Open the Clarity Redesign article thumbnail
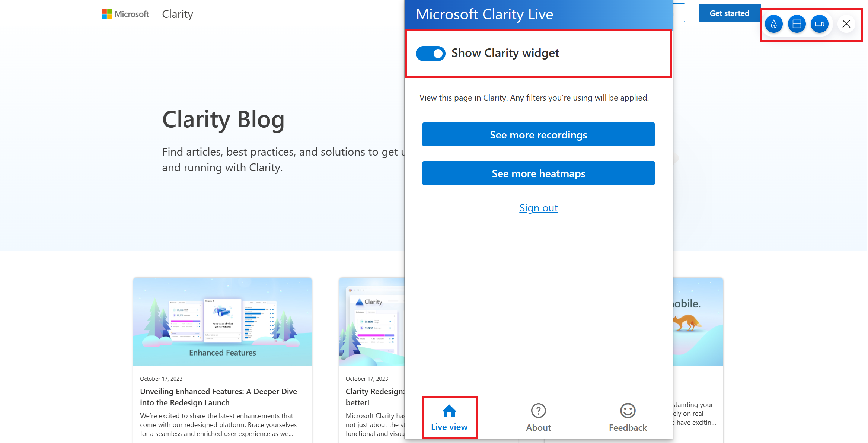Viewport: 868px width, 443px height. point(371,322)
